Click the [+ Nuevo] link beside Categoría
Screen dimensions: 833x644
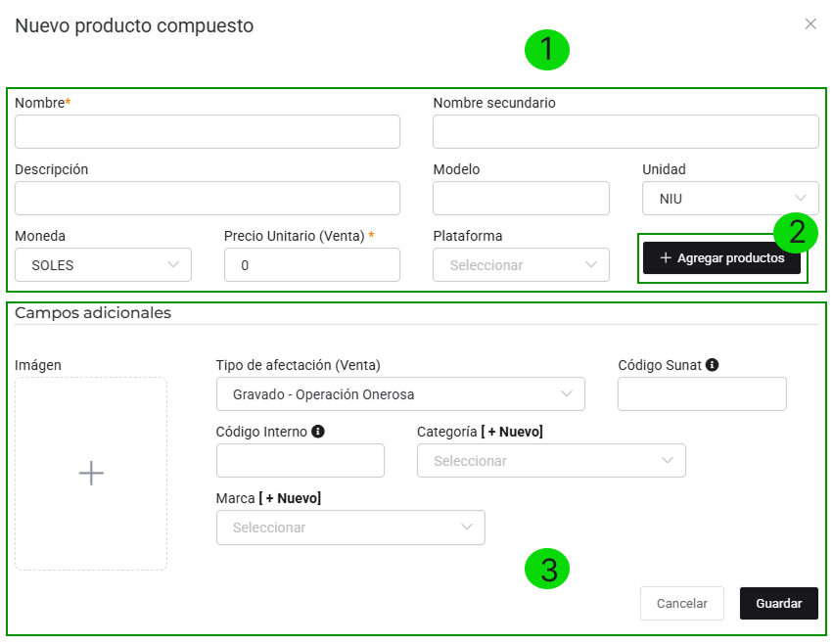point(512,432)
